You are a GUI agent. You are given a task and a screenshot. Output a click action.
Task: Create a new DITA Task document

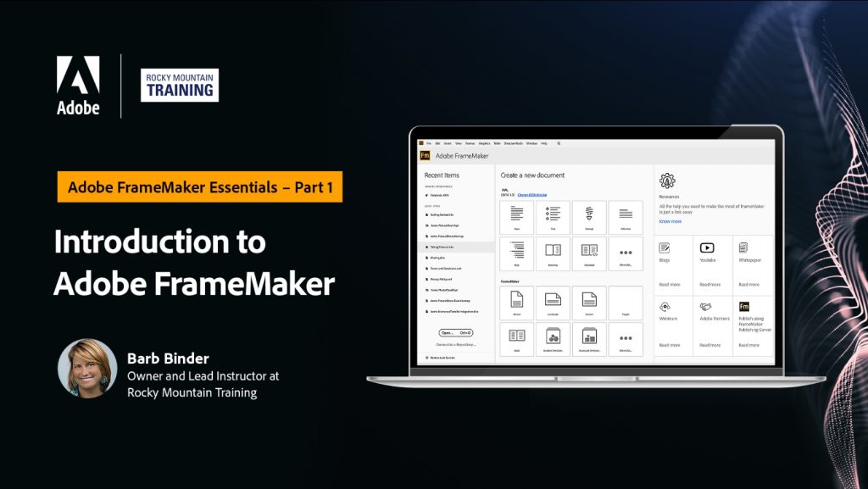tap(553, 218)
